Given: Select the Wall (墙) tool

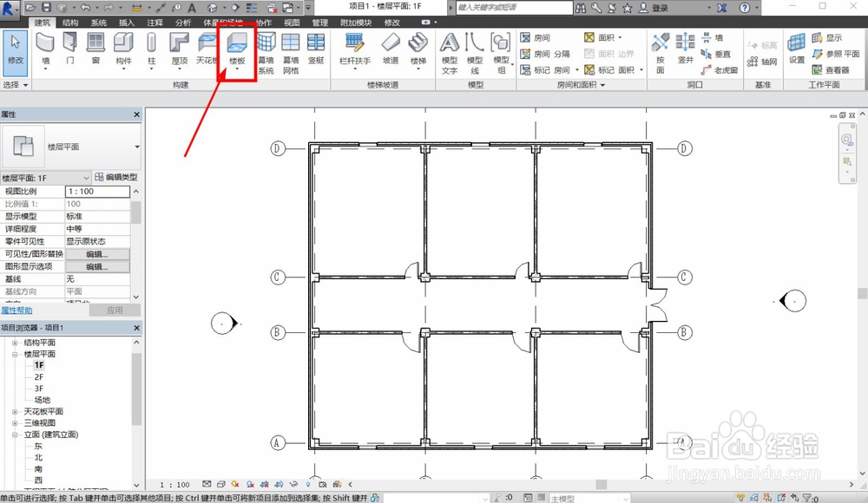Looking at the screenshot, I should 45,49.
